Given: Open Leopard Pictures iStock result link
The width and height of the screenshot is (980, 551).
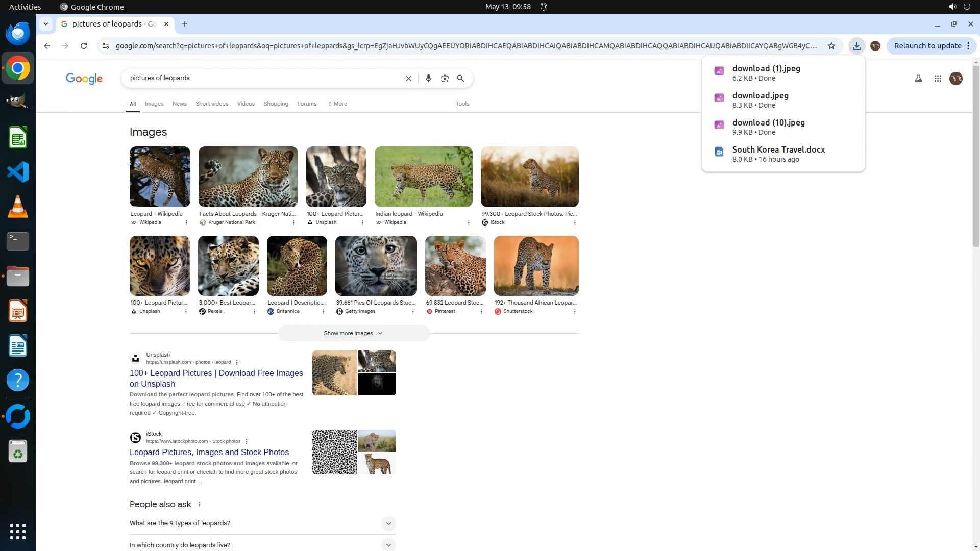Looking at the screenshot, I should coord(209,452).
